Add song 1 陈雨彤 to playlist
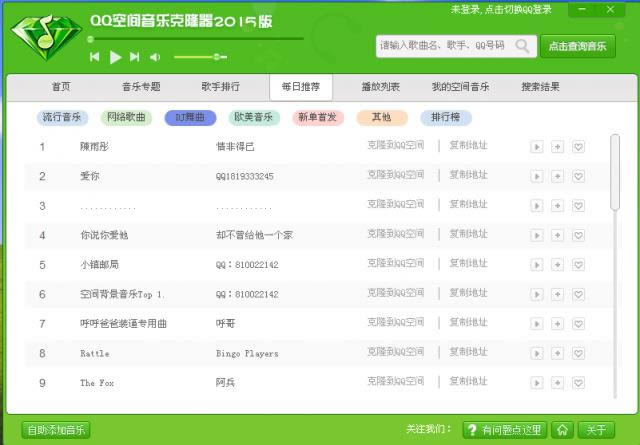The image size is (640, 445). click(x=558, y=147)
